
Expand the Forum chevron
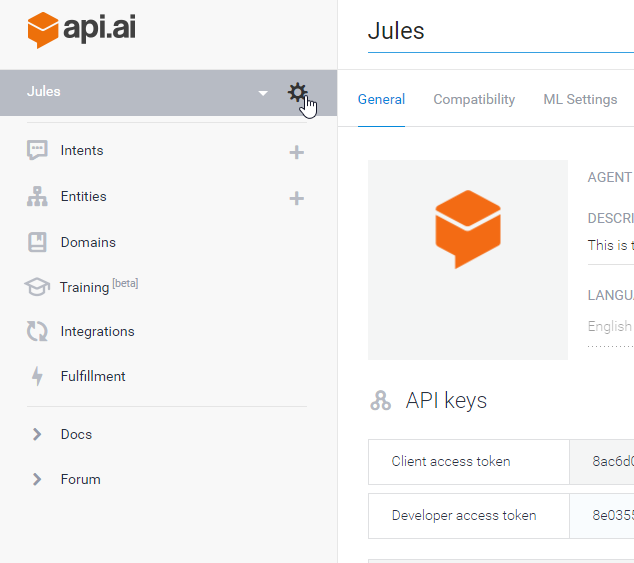(x=37, y=479)
